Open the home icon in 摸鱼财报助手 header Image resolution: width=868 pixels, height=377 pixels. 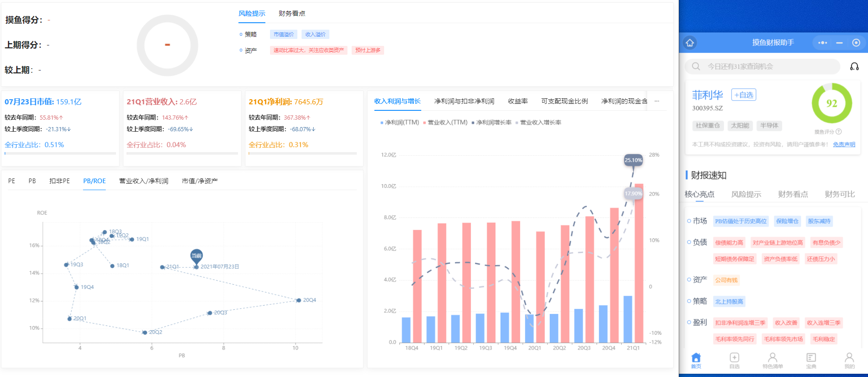tap(690, 43)
